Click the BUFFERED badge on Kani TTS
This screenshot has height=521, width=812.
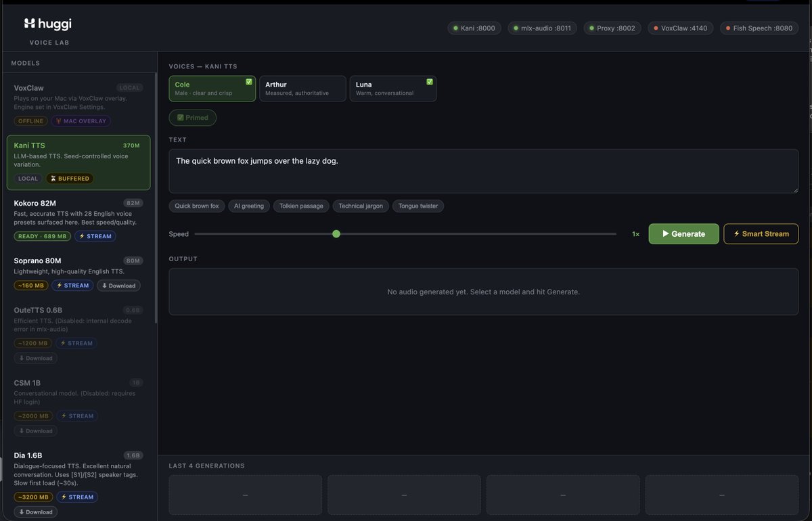tap(70, 179)
